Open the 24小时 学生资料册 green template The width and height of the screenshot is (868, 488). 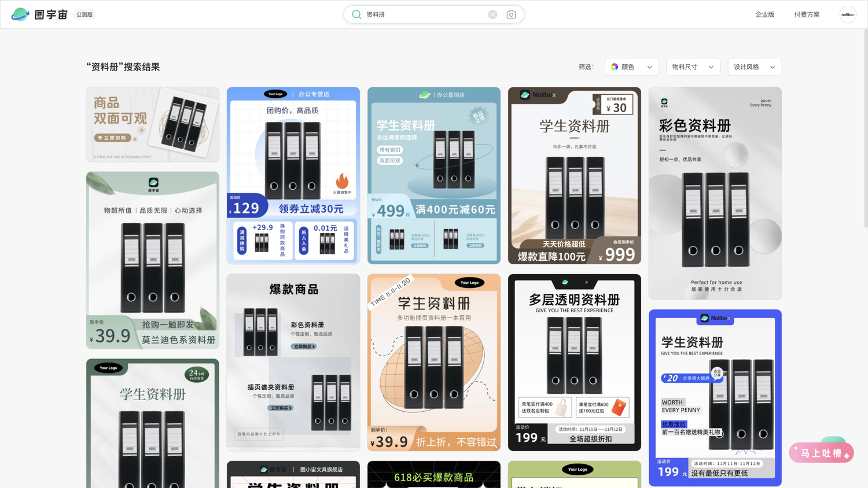pyautogui.click(x=153, y=423)
